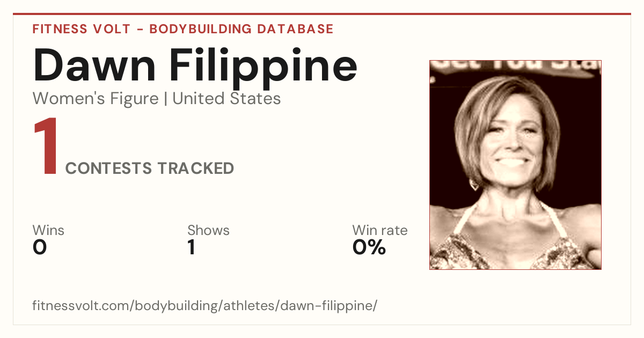Image resolution: width=644 pixels, height=338 pixels.
Task: Select the United States country text
Action: tap(226, 99)
